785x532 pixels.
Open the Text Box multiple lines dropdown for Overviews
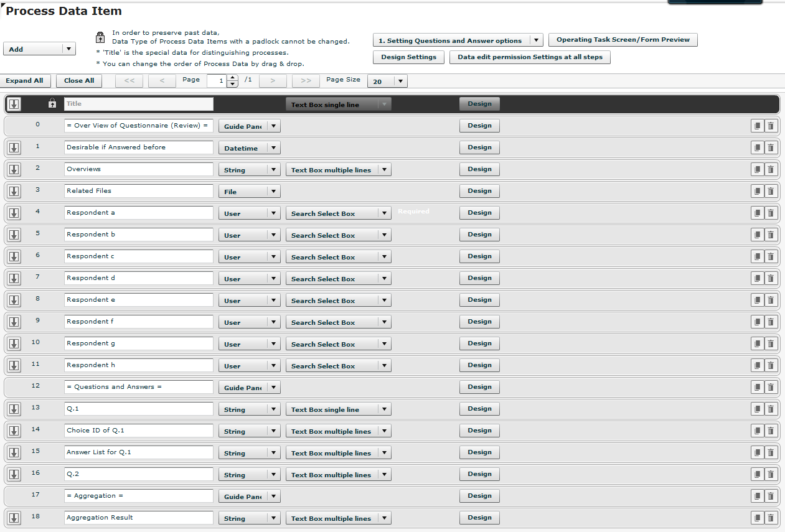pos(338,169)
